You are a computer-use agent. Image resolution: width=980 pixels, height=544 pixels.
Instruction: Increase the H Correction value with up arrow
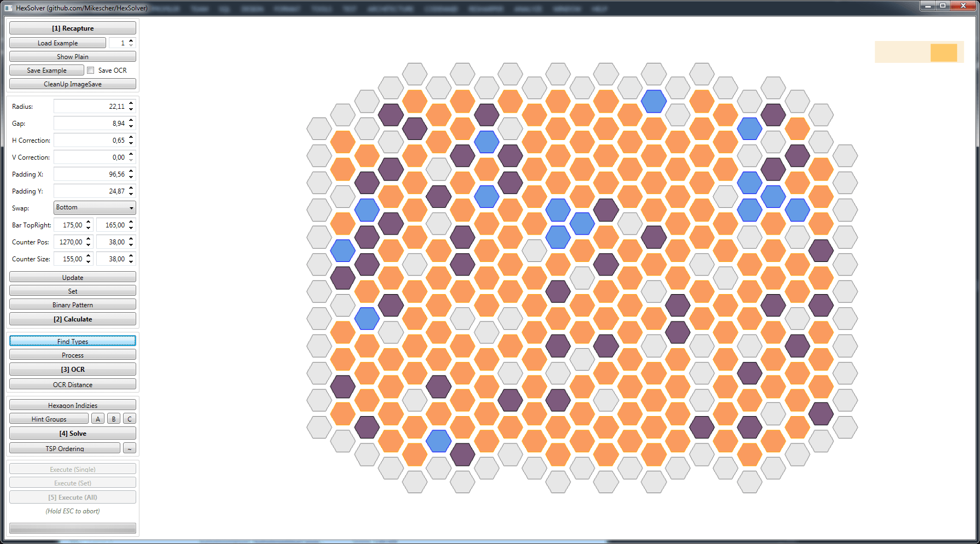pos(131,137)
